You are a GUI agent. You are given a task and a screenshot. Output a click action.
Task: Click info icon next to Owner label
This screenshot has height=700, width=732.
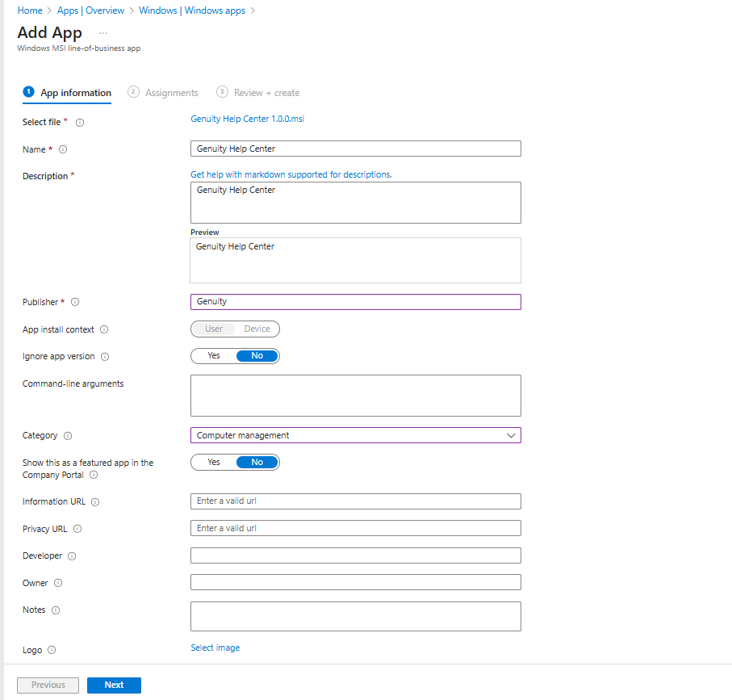(x=58, y=583)
